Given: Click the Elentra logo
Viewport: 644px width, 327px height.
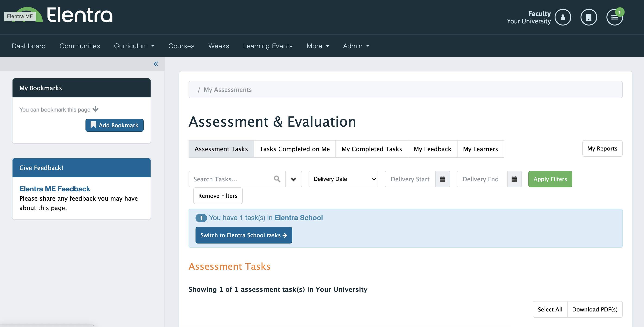Looking at the screenshot, I should [79, 15].
